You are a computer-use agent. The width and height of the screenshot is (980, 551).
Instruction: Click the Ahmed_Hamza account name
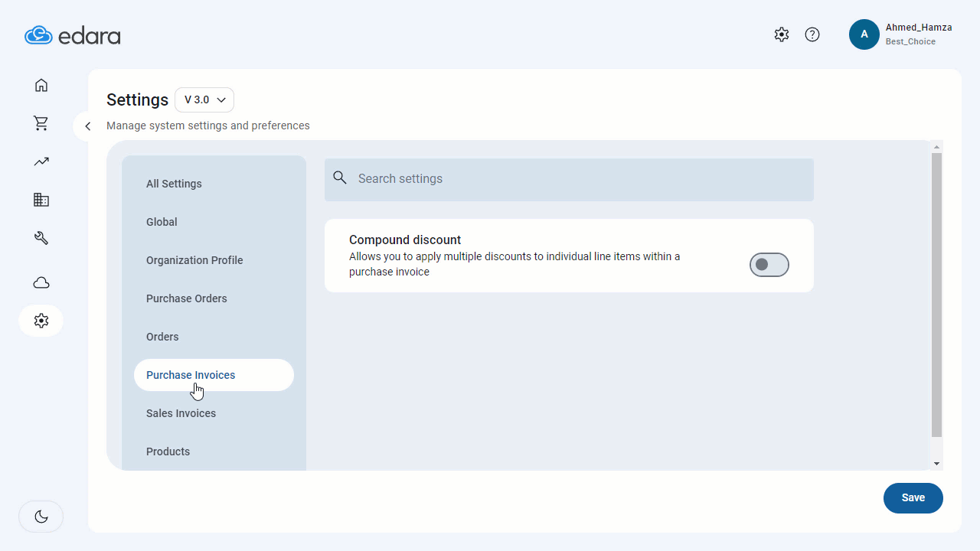(x=919, y=28)
